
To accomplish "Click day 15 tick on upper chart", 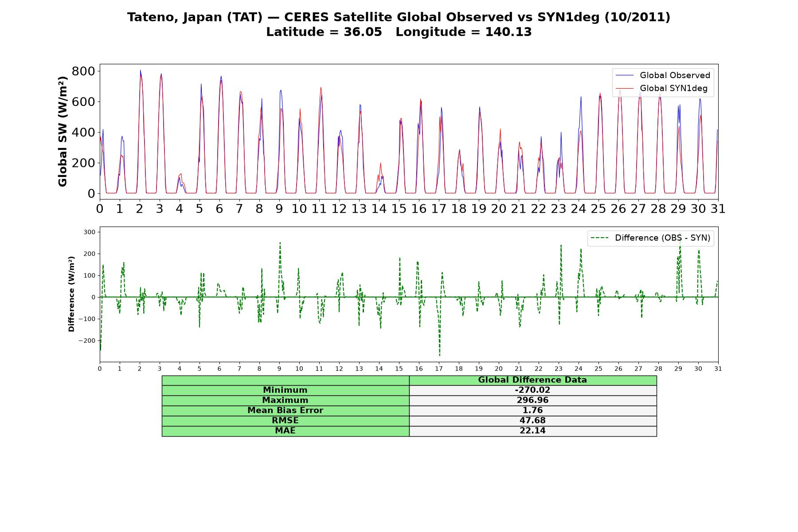I will click(399, 208).
